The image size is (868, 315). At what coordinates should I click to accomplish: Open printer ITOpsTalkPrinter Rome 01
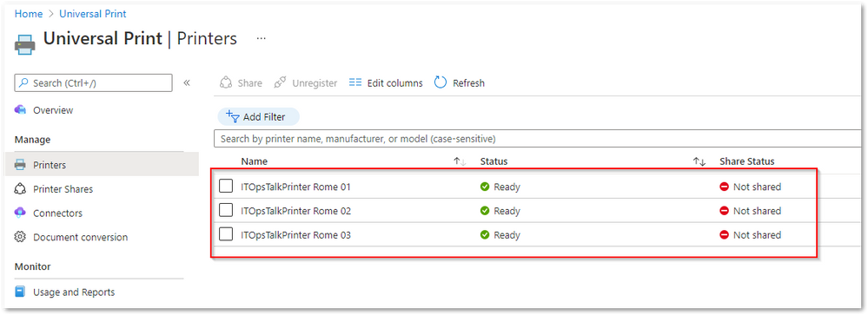point(296,187)
